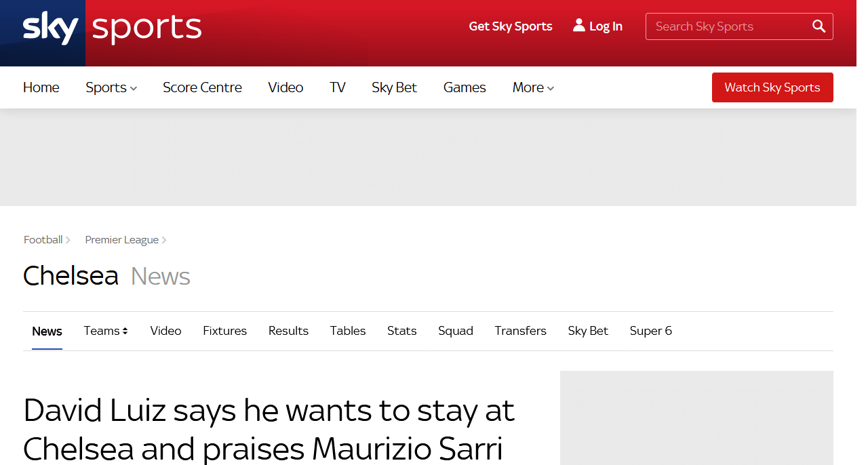The image size is (868, 465).
Task: Open Video tab in Chelsea submenu
Action: pos(165,331)
